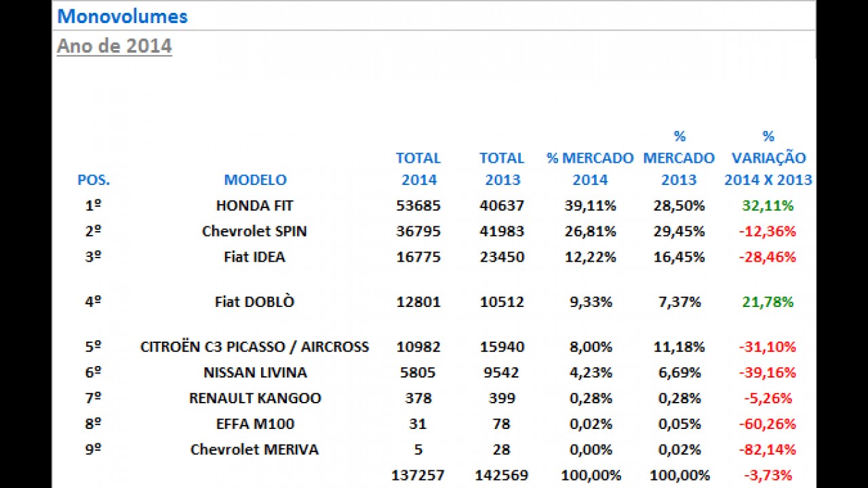Click Nissan Livina 2013 total 9542
The height and width of the screenshot is (488, 868).
click(502, 372)
